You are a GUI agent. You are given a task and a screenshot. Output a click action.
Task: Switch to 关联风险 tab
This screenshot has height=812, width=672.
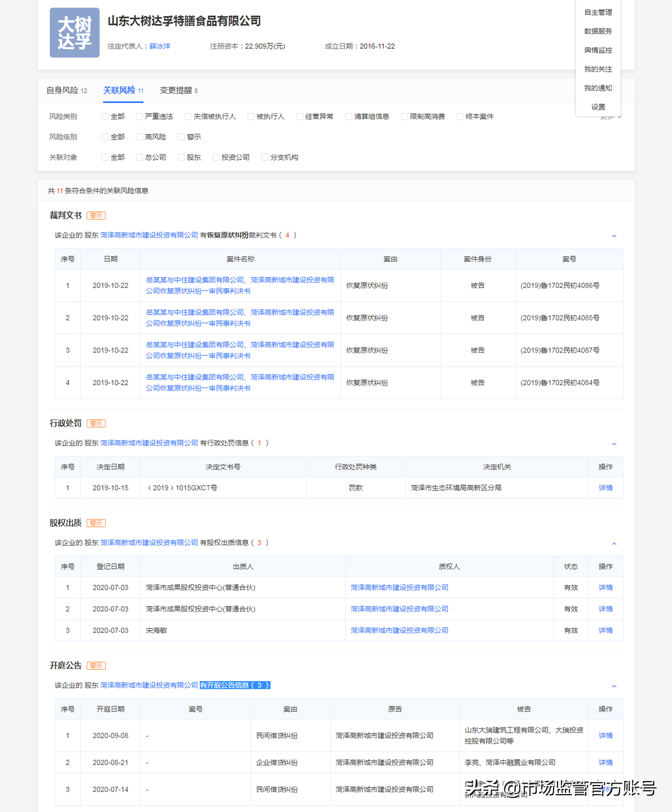point(123,90)
